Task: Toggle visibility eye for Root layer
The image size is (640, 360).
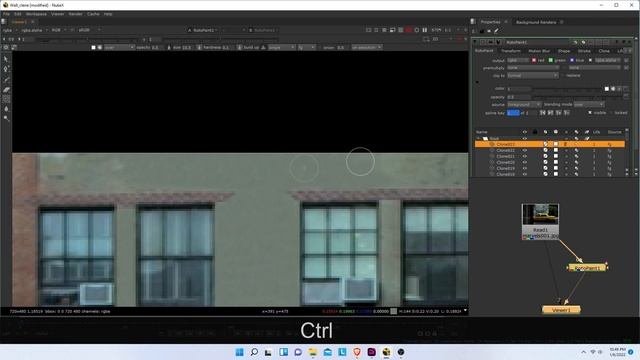Action: pos(524,138)
